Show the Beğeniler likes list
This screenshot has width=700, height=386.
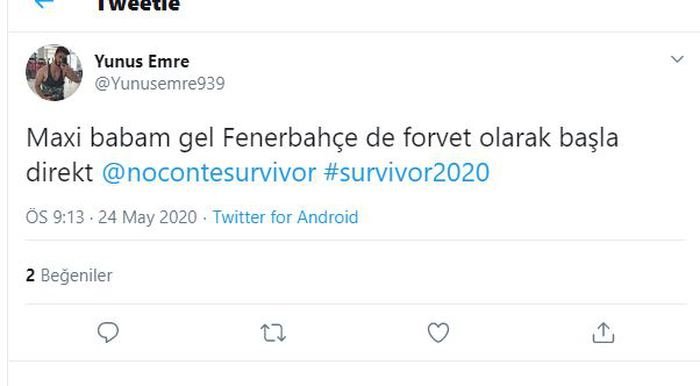pyautogui.click(x=76, y=275)
